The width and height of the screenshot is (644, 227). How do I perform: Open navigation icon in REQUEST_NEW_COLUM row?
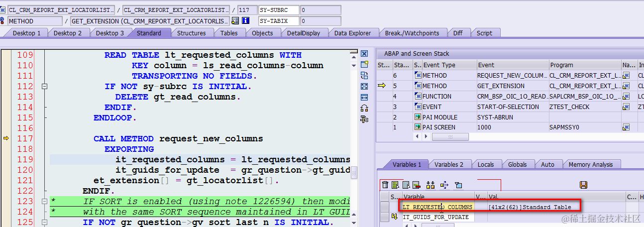click(626, 75)
